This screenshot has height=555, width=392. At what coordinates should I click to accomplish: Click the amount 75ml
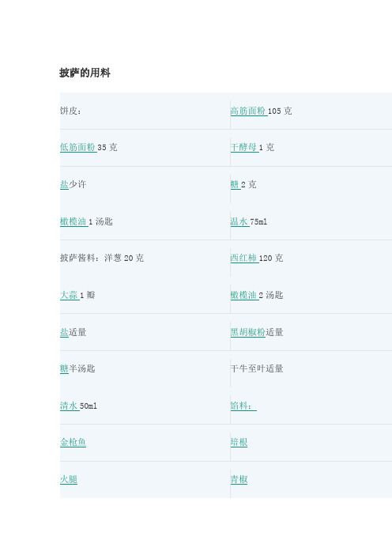(258, 222)
